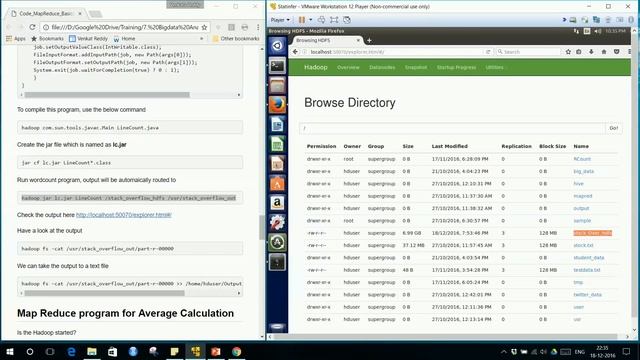The width and height of the screenshot is (640, 360).
Task: Open LibreOffice Writer in launcher
Action: pyautogui.click(x=277, y=124)
